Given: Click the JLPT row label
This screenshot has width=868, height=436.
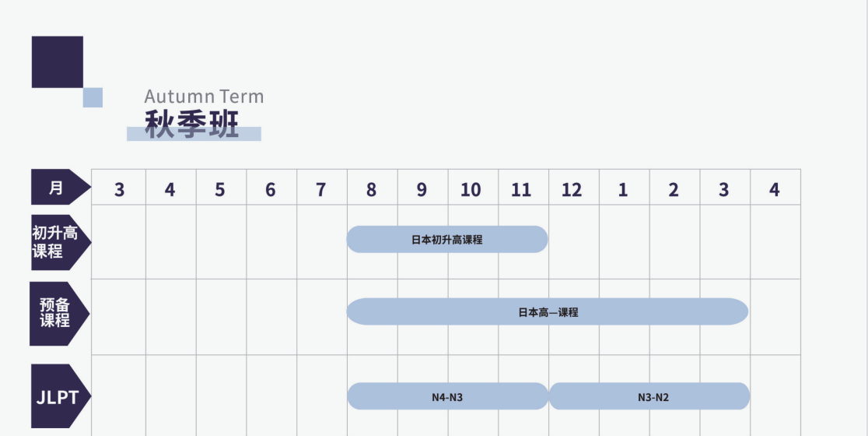Looking at the screenshot, I should coord(59,397).
